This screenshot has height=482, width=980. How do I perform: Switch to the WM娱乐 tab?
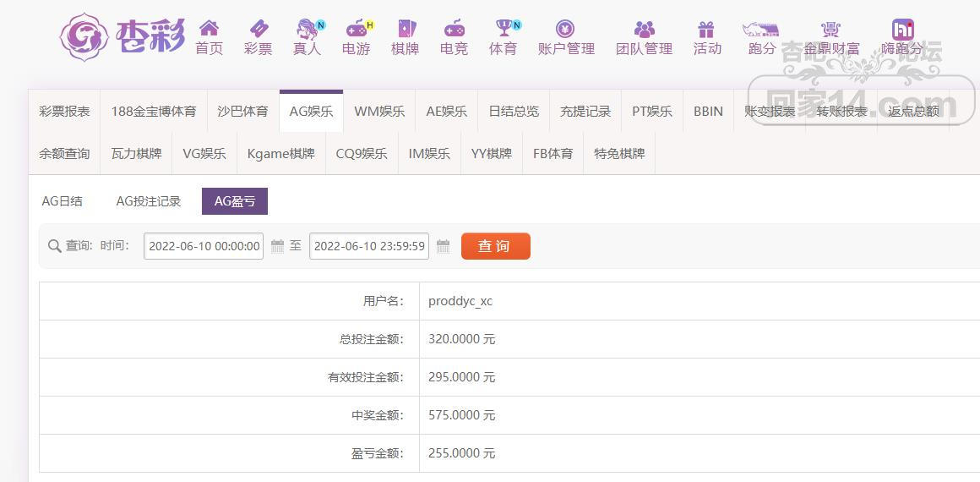(x=379, y=111)
